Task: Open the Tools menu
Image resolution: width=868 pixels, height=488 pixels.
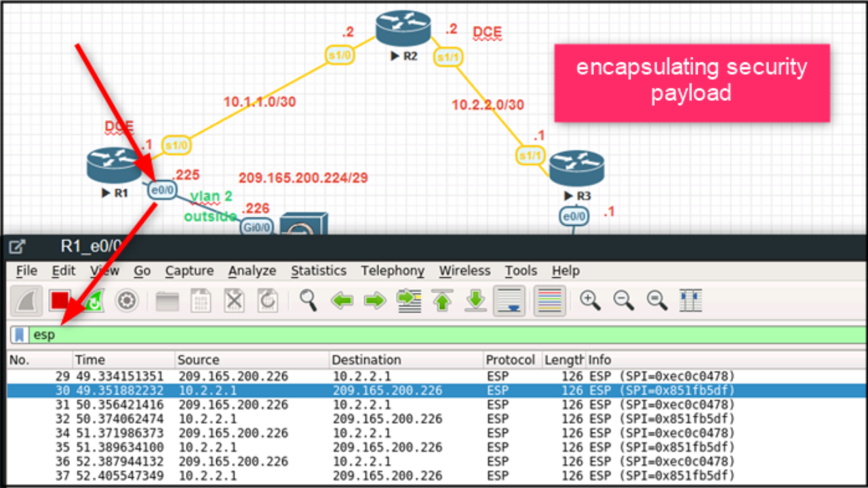Action: point(521,271)
